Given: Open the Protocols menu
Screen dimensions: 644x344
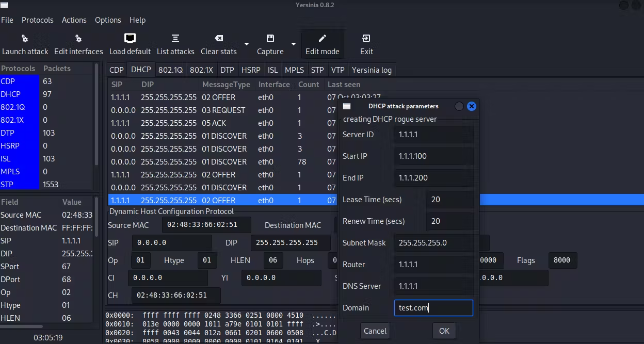Looking at the screenshot, I should (x=37, y=20).
